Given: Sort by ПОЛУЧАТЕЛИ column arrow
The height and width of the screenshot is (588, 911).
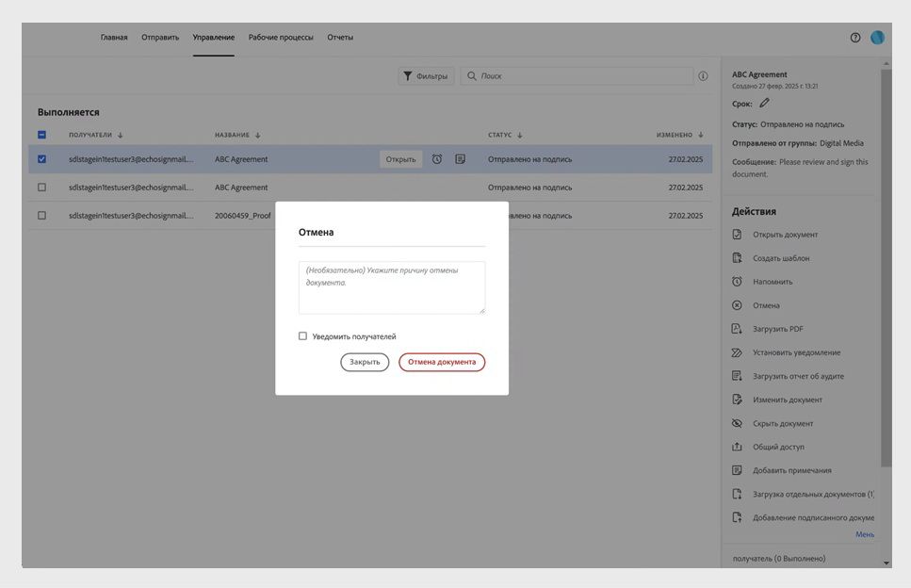Looking at the screenshot, I should click(121, 136).
